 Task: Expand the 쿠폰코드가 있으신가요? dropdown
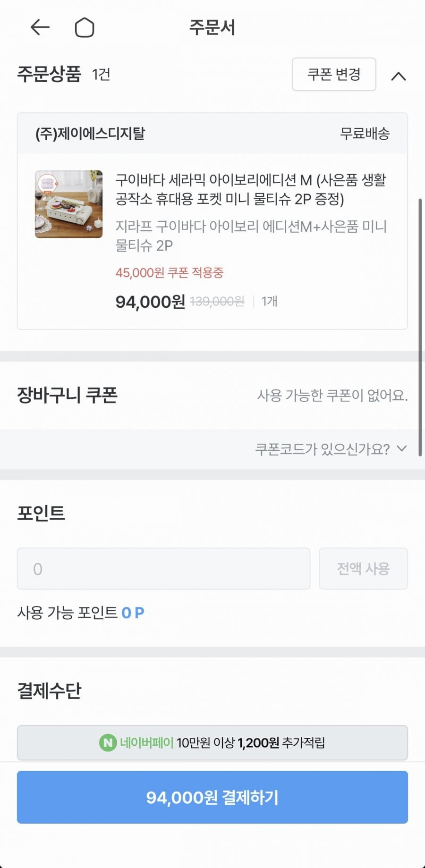(331, 449)
